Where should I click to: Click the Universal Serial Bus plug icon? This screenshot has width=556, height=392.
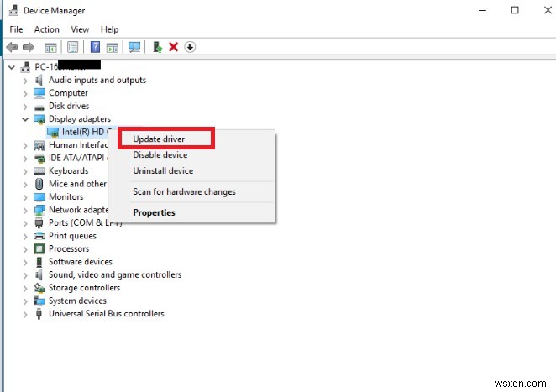(39, 314)
